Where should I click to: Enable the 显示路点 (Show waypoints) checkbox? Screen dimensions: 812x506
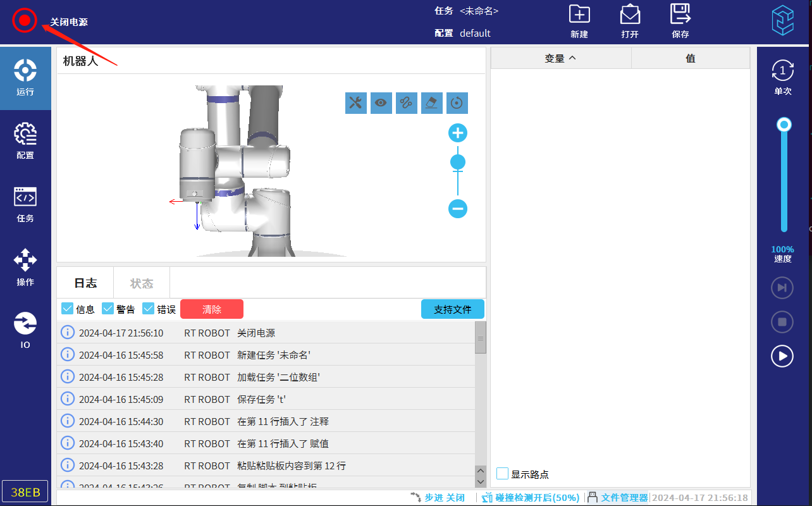coord(503,474)
